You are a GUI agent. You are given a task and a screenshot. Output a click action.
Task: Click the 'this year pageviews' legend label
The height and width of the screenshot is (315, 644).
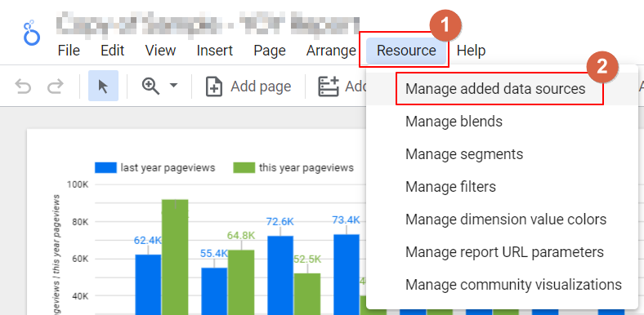(306, 168)
